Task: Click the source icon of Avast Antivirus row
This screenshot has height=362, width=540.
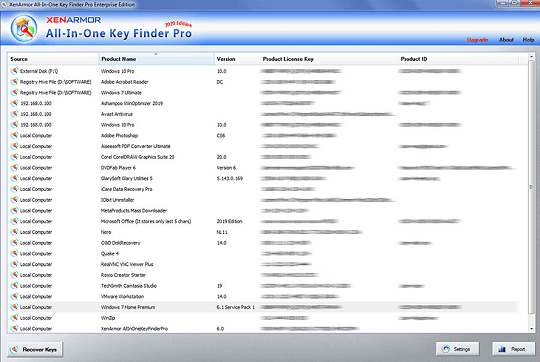Action: (14, 114)
